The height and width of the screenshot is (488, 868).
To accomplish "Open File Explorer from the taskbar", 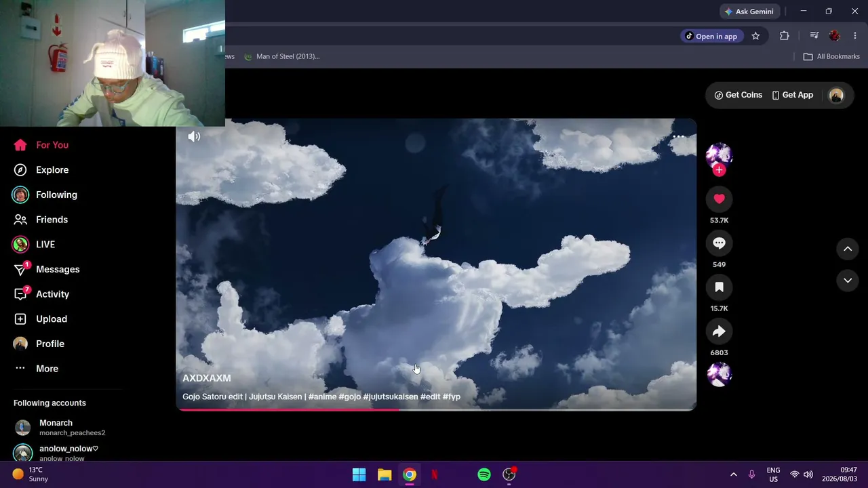I will (384, 474).
